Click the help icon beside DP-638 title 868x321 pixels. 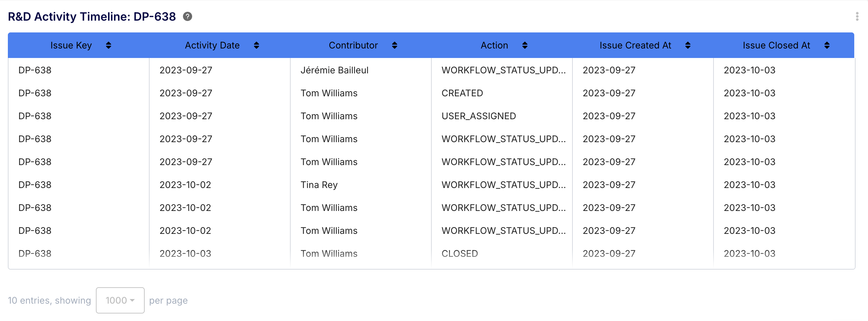(187, 16)
